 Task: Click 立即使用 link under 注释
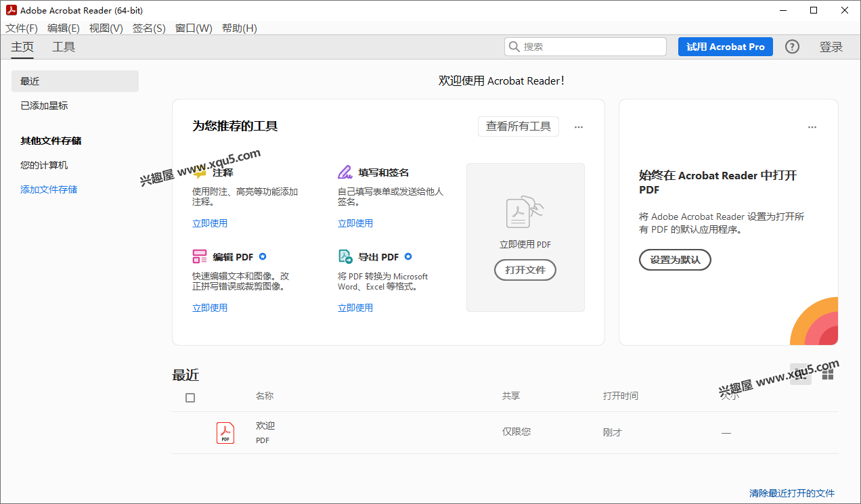coord(210,223)
